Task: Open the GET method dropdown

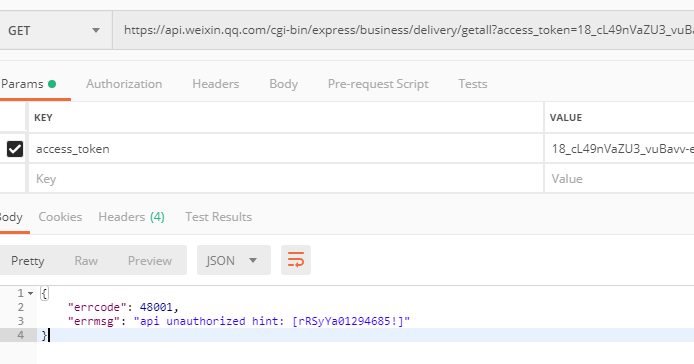Action: (x=55, y=31)
